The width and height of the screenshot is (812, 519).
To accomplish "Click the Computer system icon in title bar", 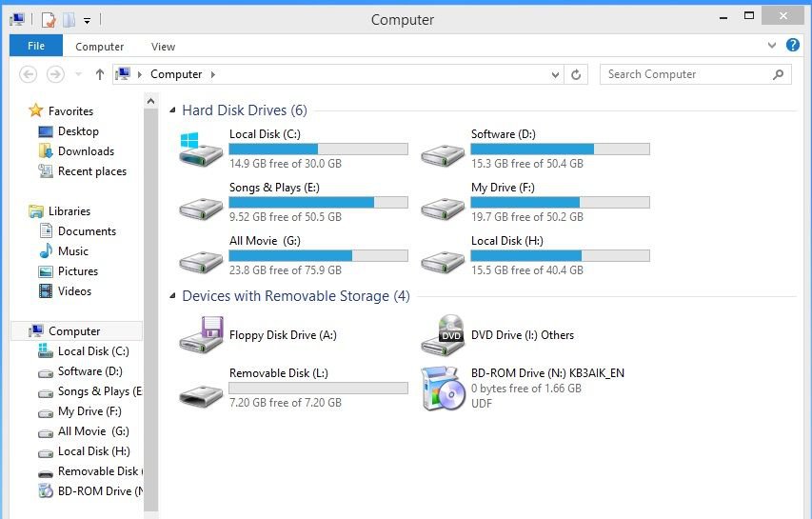I will tap(17, 20).
